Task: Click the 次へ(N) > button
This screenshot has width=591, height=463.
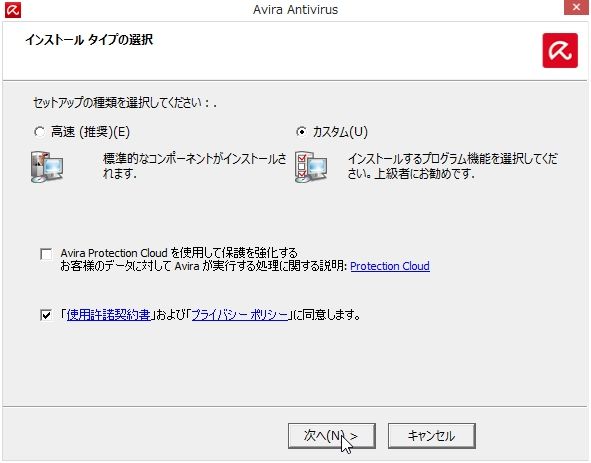Action: coord(332,436)
